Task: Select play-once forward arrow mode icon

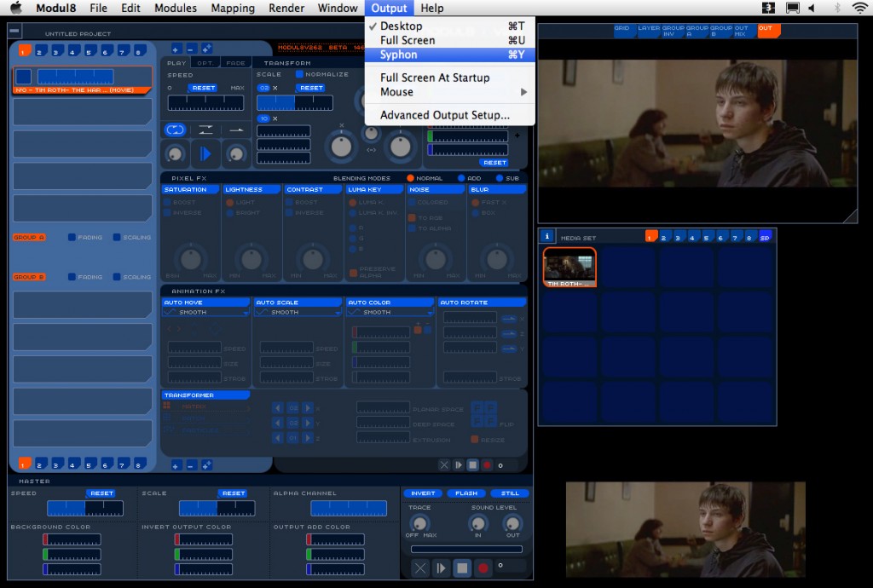Action: pos(236,130)
